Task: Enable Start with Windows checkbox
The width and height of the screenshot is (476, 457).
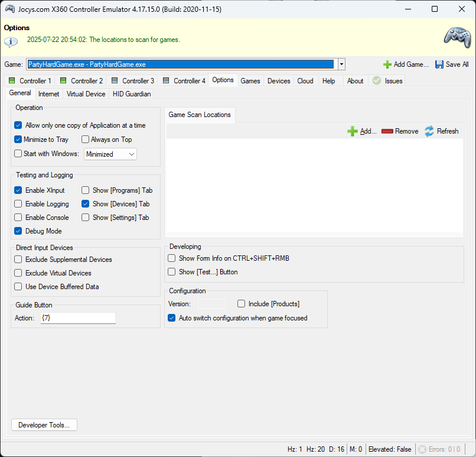Action: (x=18, y=154)
